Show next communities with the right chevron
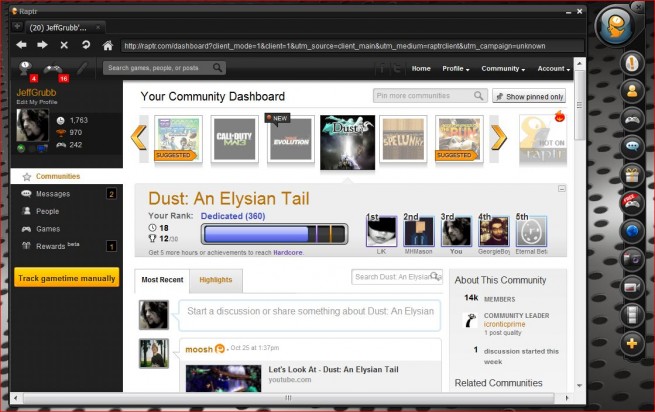Image resolution: width=655 pixels, height=412 pixels. coord(498,137)
